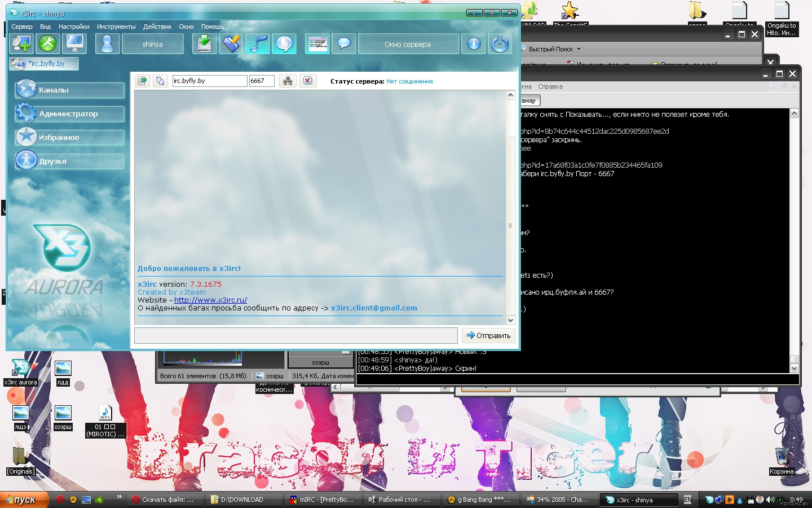Click the mIRC scrollbar up arrow

pyautogui.click(x=794, y=113)
